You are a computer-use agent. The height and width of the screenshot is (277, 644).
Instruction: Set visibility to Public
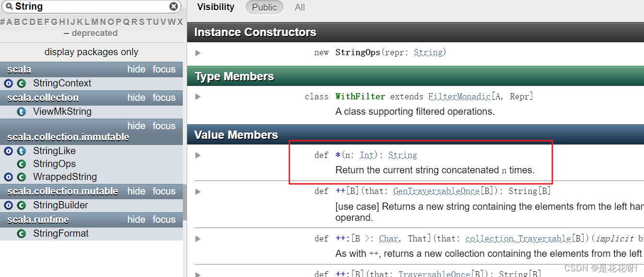264,7
